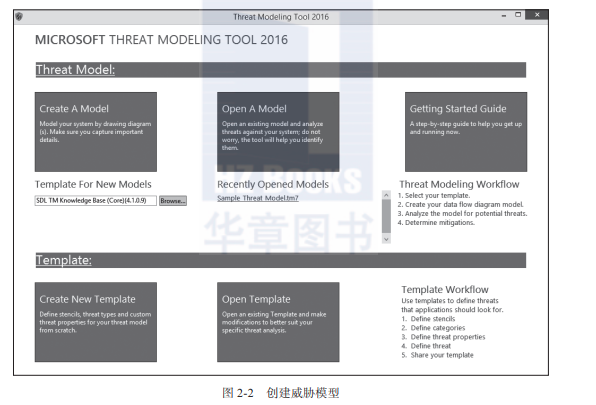Click the 'Threat Model:' section header
The height and width of the screenshot is (405, 596).
(281, 70)
